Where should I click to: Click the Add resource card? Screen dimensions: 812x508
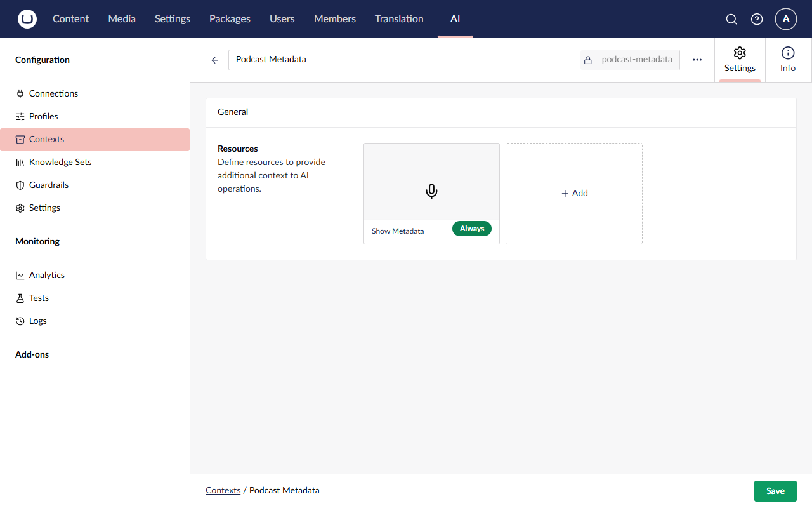574,193
